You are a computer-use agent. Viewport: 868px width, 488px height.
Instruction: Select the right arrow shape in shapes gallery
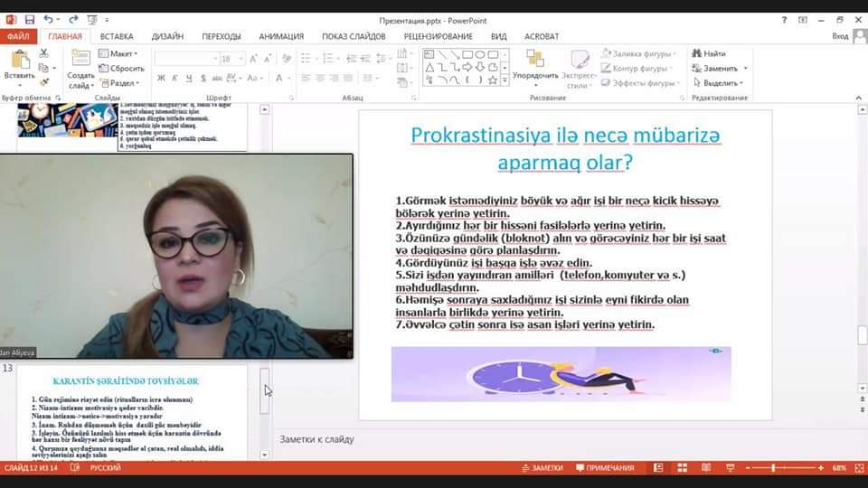point(467,68)
